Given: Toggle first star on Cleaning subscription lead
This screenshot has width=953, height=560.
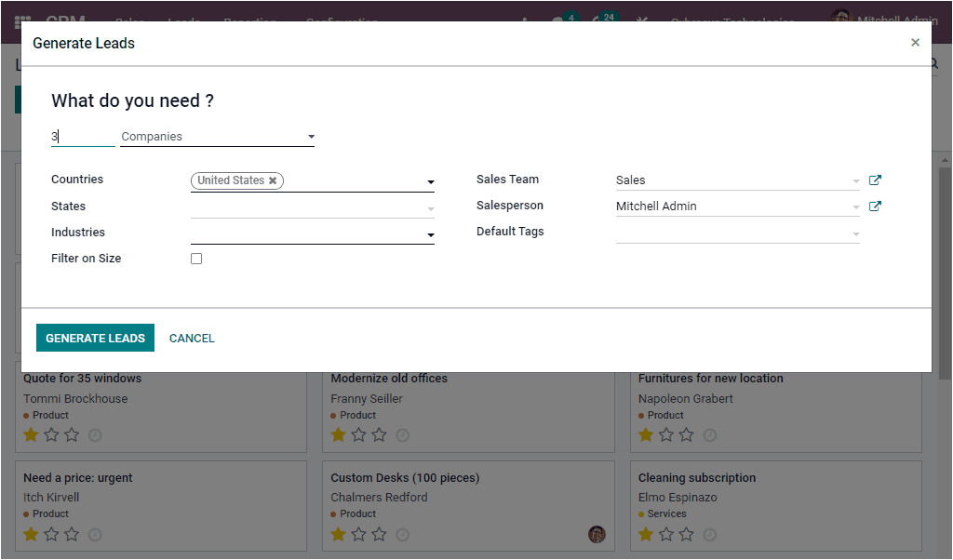Looking at the screenshot, I should pyautogui.click(x=645, y=534).
